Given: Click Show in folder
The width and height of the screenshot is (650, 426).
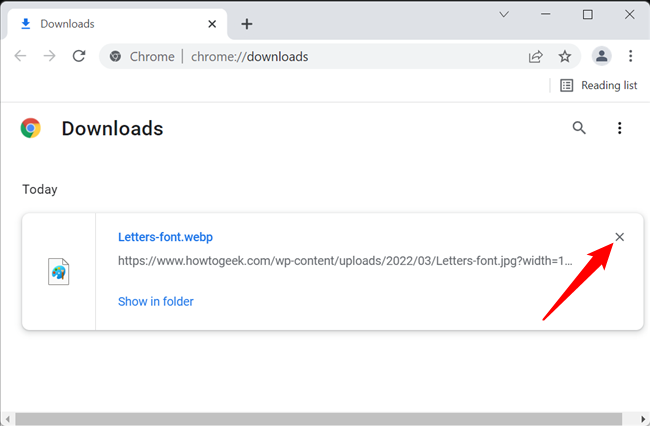Looking at the screenshot, I should point(156,301).
